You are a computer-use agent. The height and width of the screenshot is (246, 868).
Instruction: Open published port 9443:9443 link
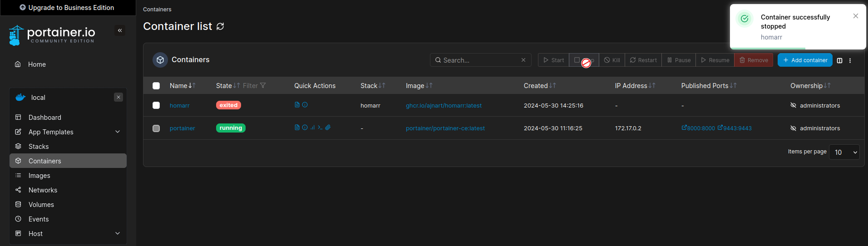click(x=735, y=128)
